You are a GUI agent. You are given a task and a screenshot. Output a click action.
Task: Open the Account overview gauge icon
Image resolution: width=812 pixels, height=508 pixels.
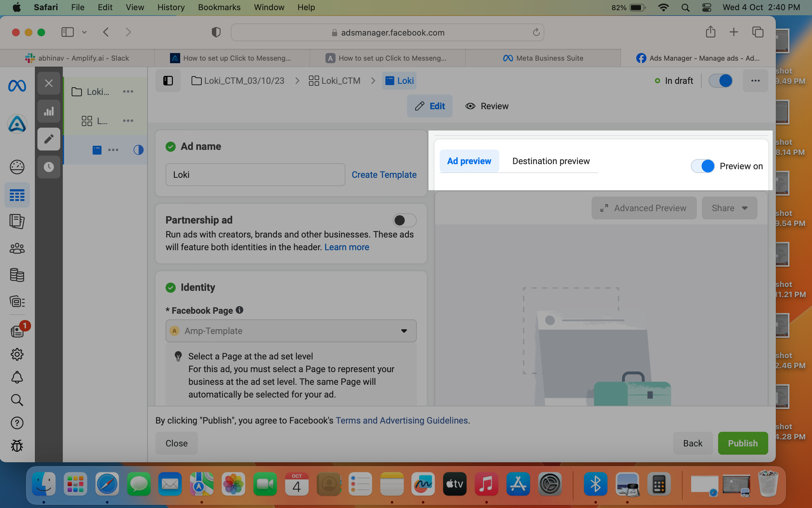click(x=17, y=167)
